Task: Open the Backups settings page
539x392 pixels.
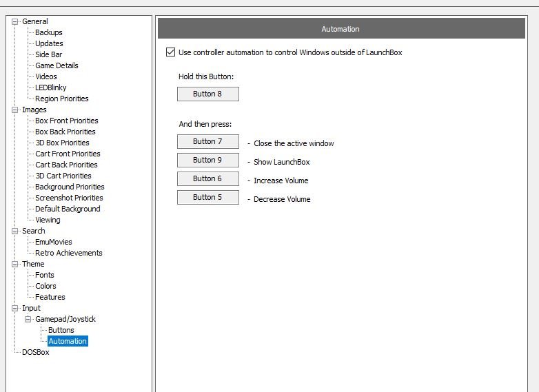Action: tap(48, 32)
